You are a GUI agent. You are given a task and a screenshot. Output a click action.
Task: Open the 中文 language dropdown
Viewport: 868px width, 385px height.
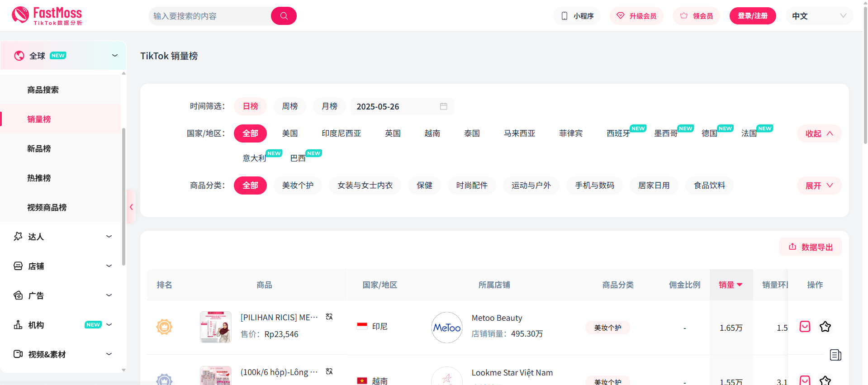819,16
